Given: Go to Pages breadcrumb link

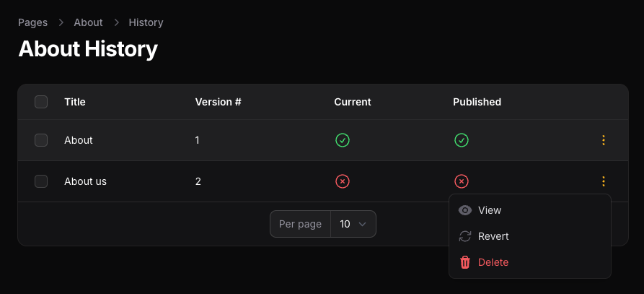Looking at the screenshot, I should 32,22.
